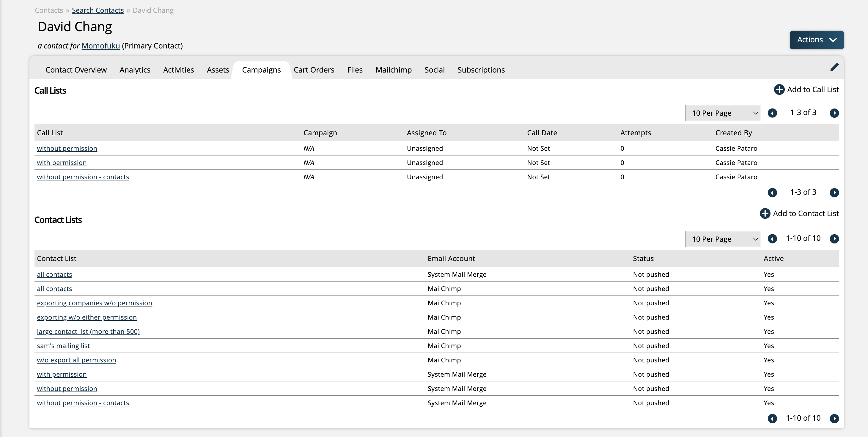Screen dimensions: 868x437
Task: Open large contact list (more than 500)
Action: [x=88, y=331]
